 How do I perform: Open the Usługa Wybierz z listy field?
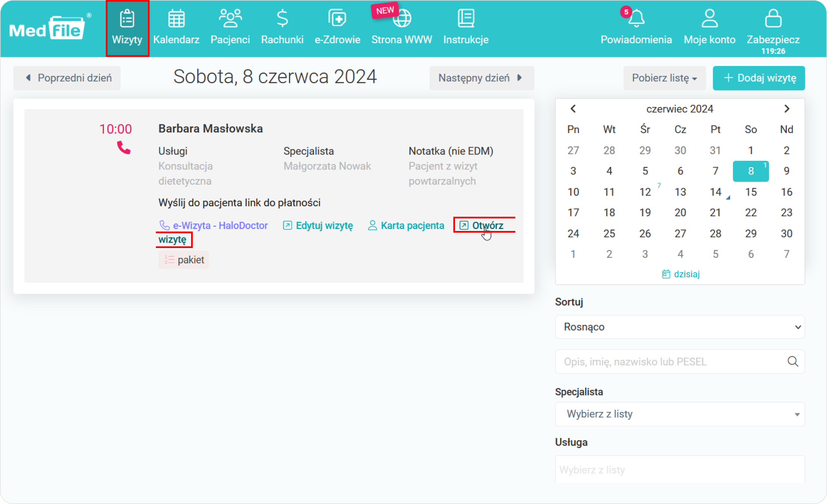[679, 469]
